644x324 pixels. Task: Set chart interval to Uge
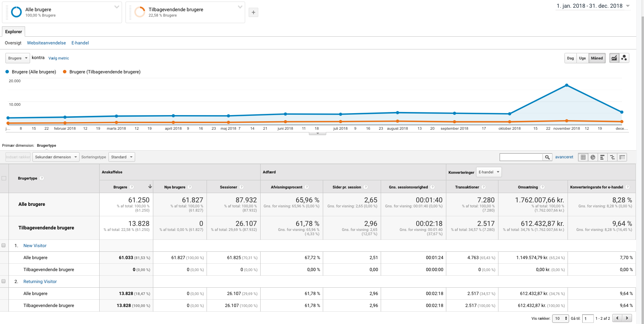point(582,58)
